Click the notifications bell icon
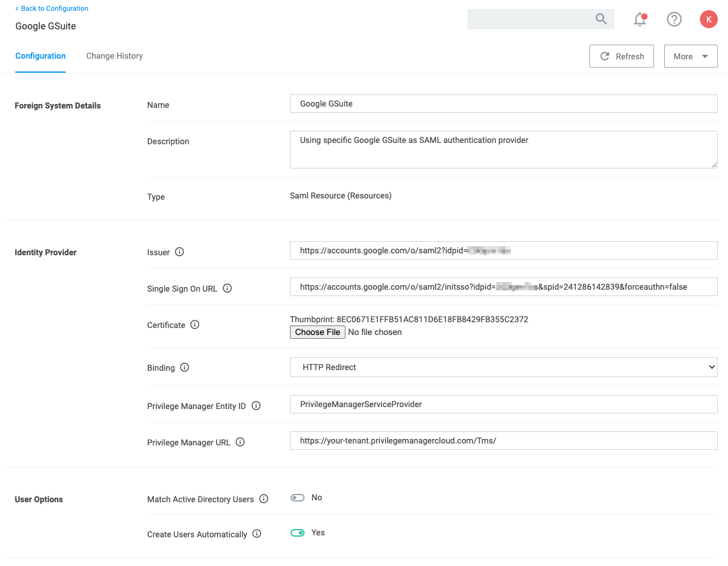728x566 pixels. point(640,19)
